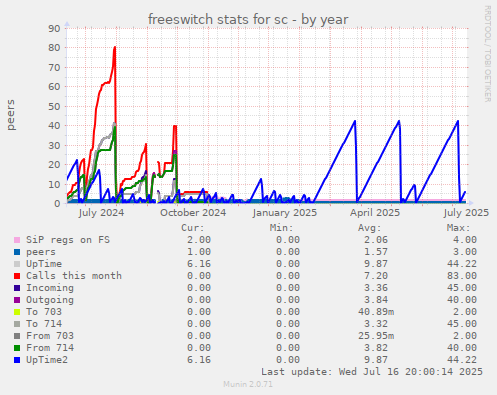Select the 'From 714' legend label
The width and height of the screenshot is (497, 395).
click(50, 348)
